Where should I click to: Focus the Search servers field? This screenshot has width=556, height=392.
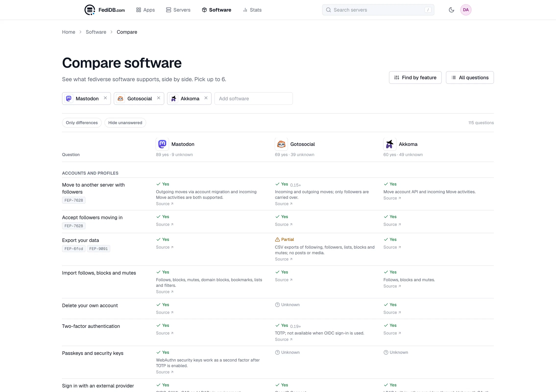click(378, 10)
